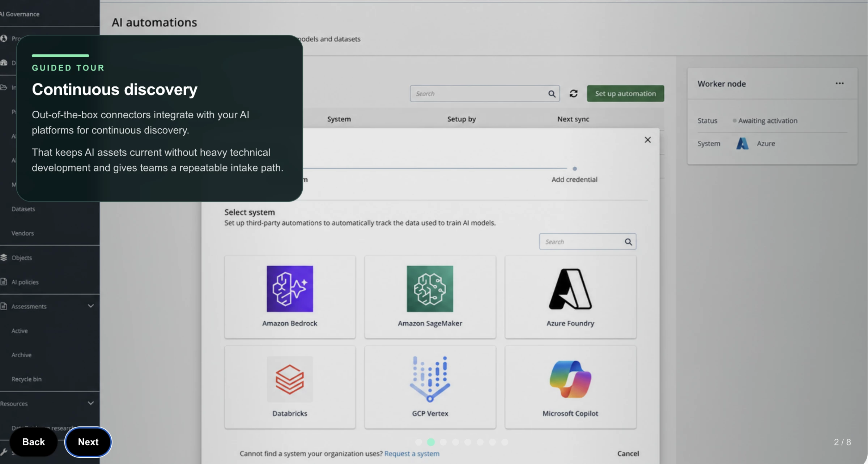The image size is (868, 464).
Task: Open the Recycle bin item
Action: (x=26, y=379)
